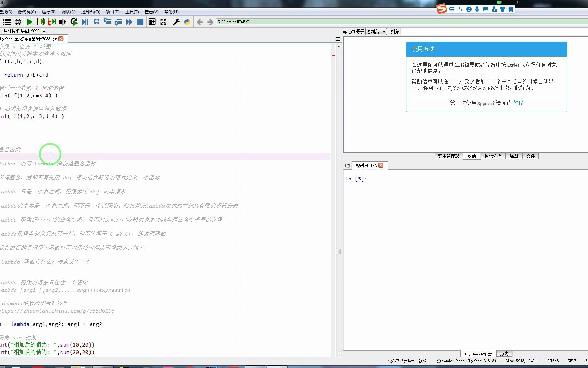
Task: Open editor pane options hamburger menu
Action: [338, 39]
